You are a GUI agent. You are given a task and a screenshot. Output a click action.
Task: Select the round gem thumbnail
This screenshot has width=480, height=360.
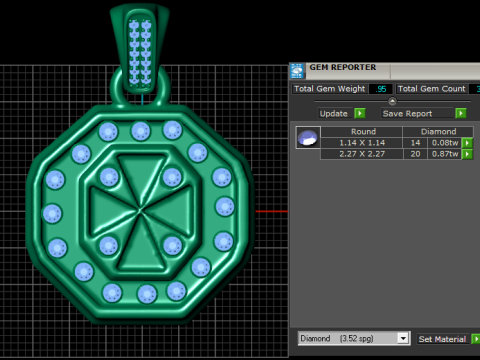click(308, 137)
